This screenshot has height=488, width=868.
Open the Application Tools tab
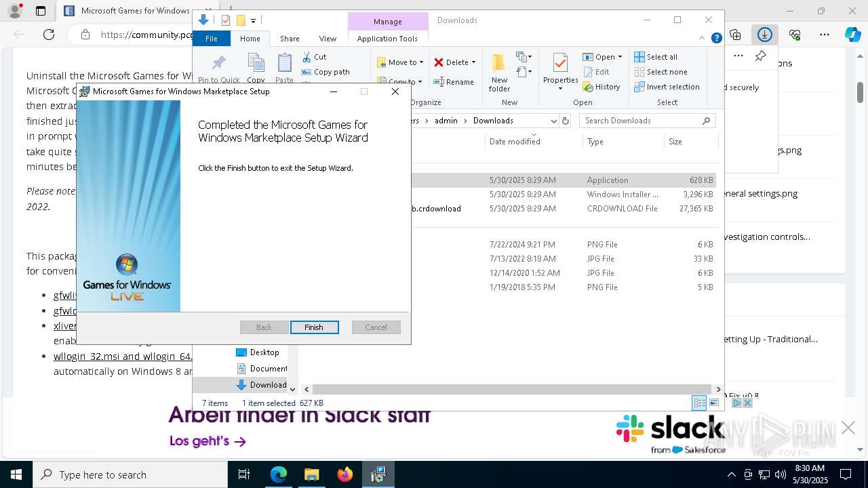point(387,39)
